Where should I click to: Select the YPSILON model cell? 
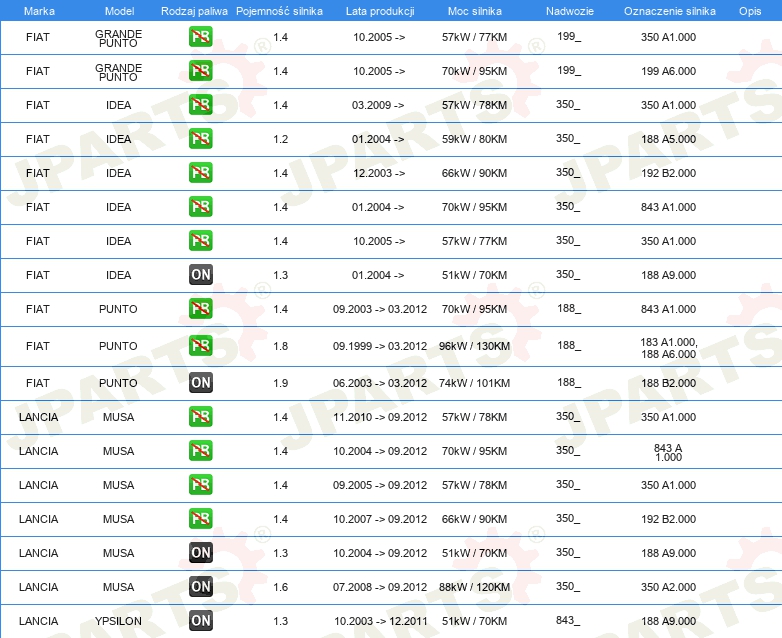pyautogui.click(x=118, y=621)
